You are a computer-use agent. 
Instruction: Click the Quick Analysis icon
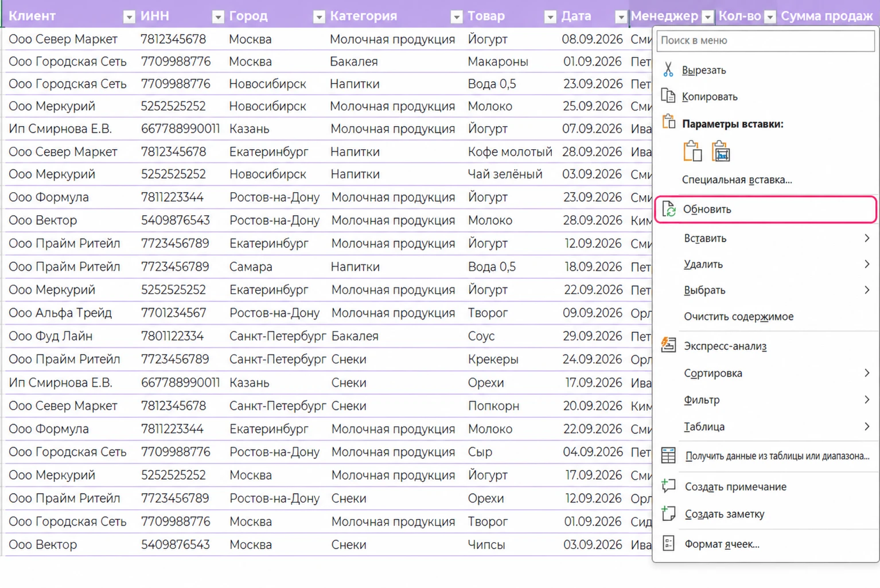668,345
